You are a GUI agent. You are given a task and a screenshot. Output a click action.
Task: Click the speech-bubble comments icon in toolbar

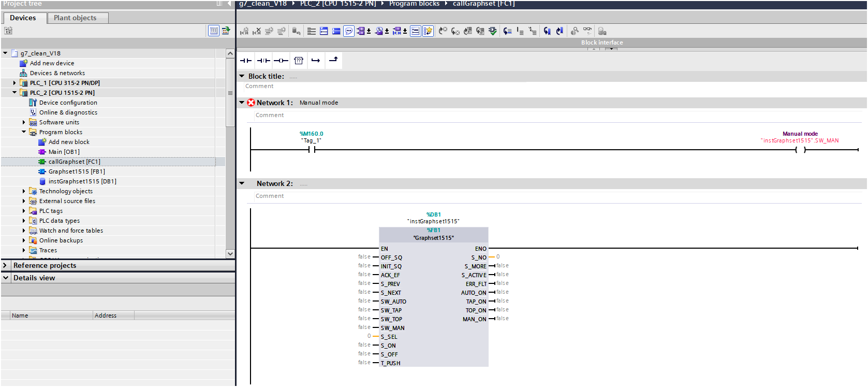click(x=349, y=31)
